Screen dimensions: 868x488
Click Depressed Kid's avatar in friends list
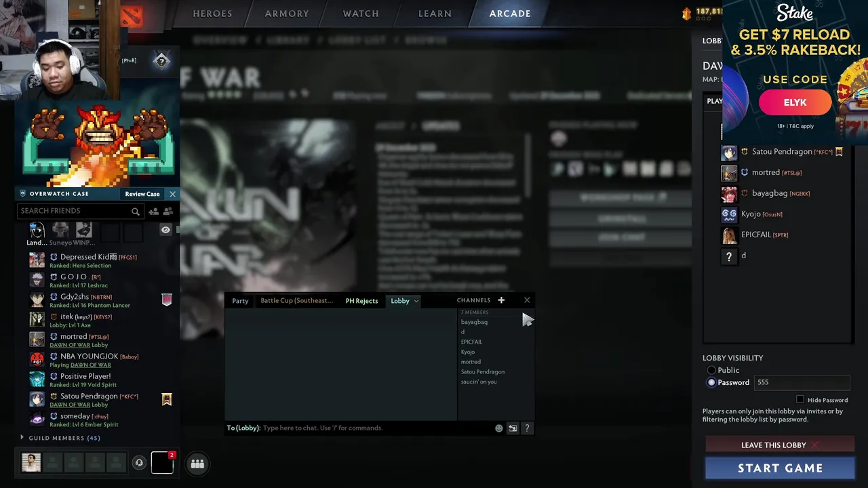pyautogui.click(x=37, y=260)
